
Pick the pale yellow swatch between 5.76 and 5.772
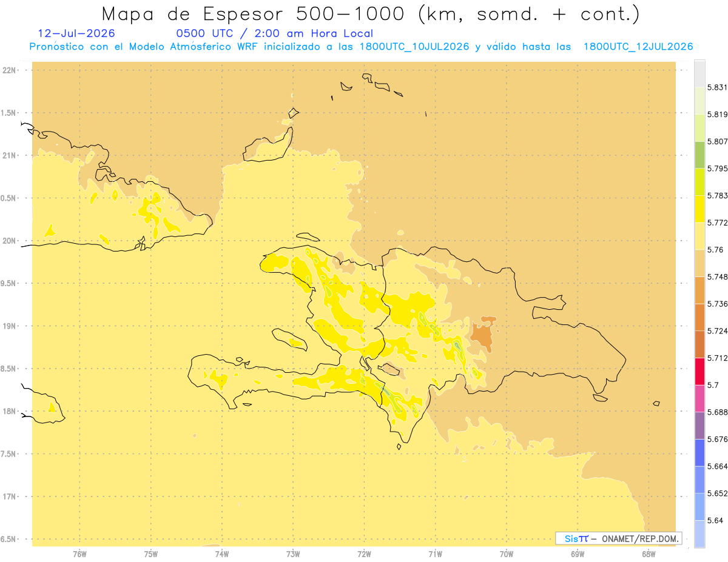[x=699, y=236]
